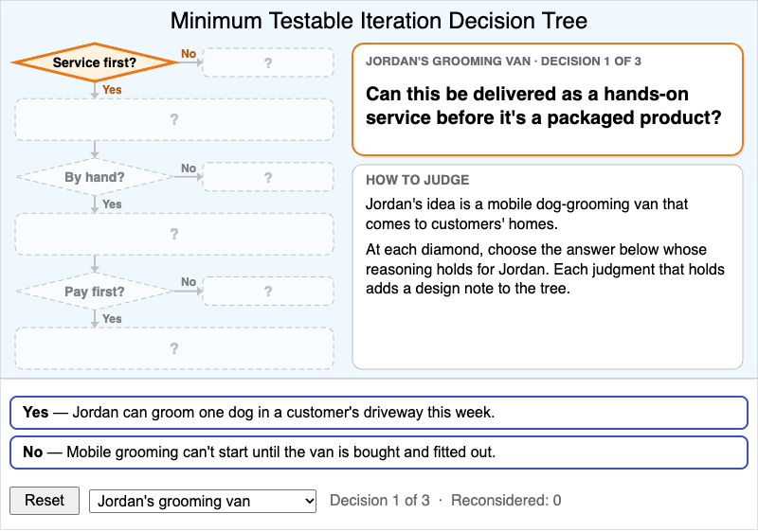Select the 'Service first?' diamond node
Image resolution: width=758 pixels, height=532 pixels.
94,62
